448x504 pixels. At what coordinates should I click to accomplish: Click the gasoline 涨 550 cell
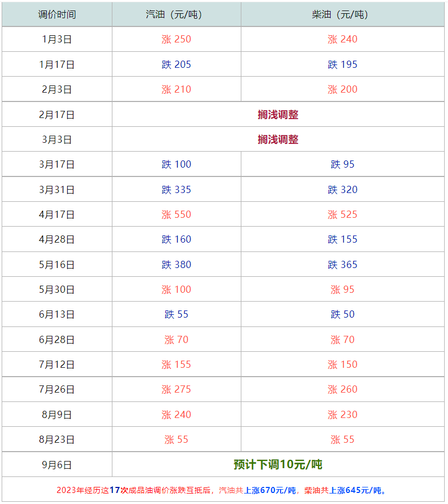click(x=176, y=215)
